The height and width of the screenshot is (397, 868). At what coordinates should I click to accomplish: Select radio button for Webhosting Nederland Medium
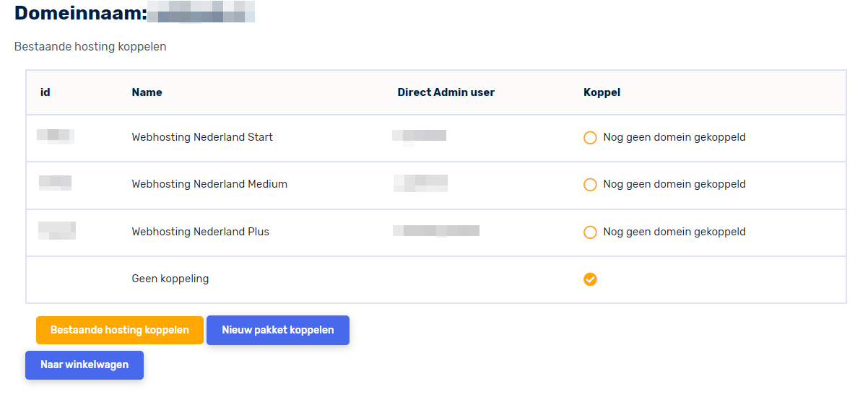[590, 185]
